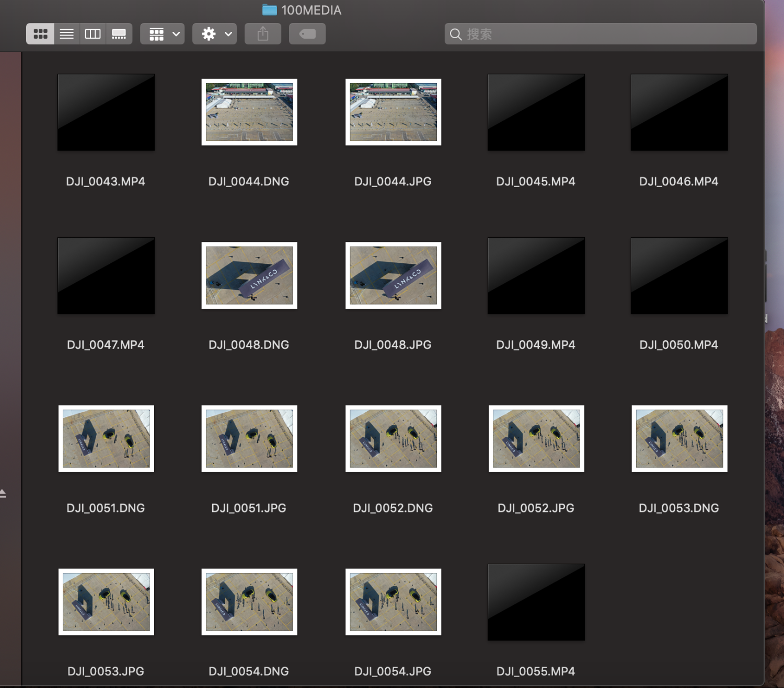Select DJI_0051.JPG image thumbnail
Image resolution: width=784 pixels, height=688 pixels.
tap(249, 439)
